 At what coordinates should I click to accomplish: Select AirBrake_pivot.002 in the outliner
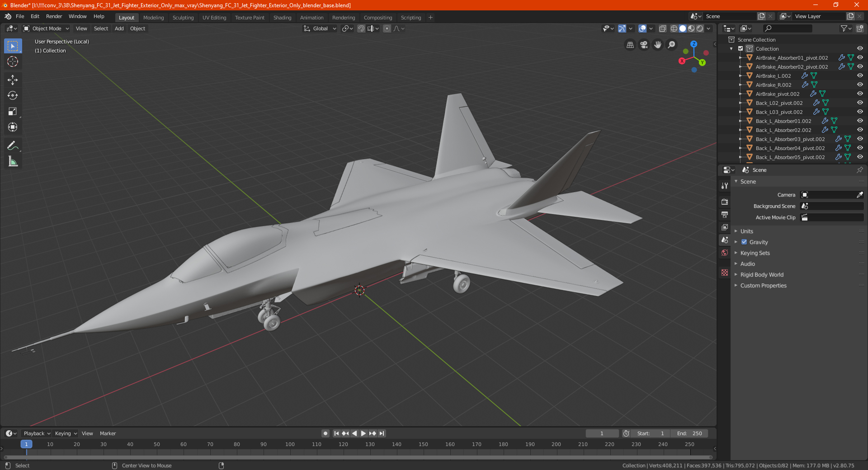tap(777, 94)
